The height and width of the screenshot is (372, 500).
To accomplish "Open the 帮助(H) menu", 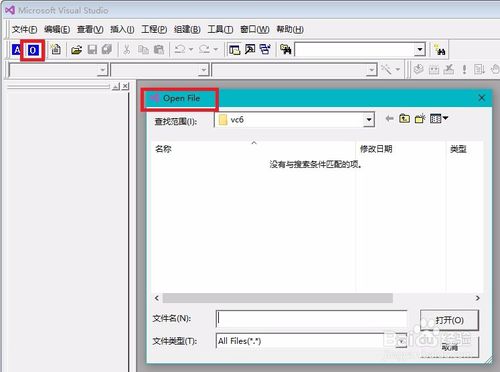I will [290, 30].
